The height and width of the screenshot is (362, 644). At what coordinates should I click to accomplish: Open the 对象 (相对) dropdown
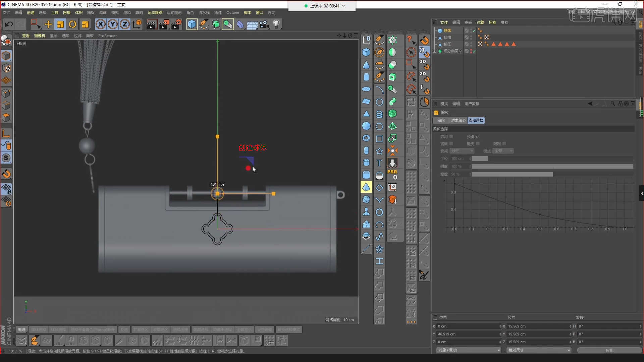[469, 350]
